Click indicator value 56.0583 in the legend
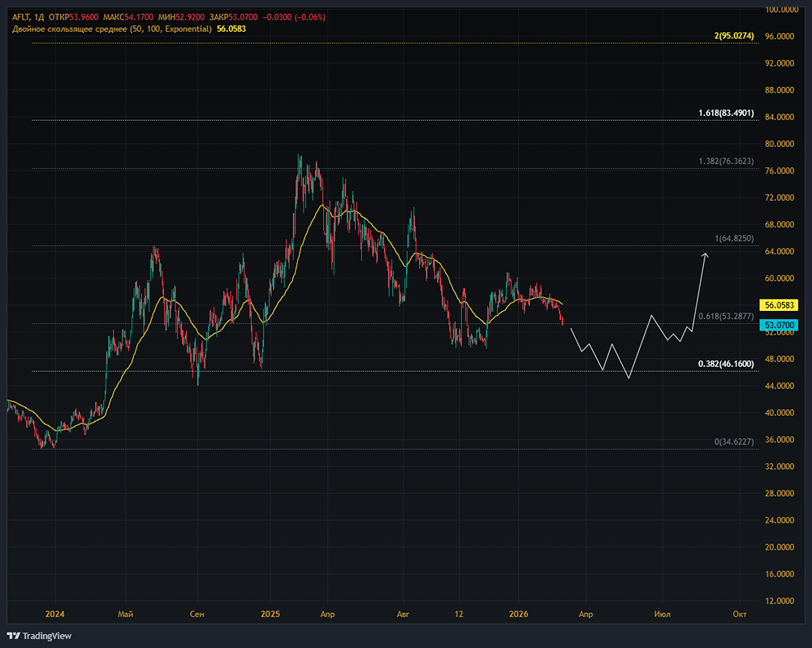This screenshot has width=812, height=648. [231, 29]
